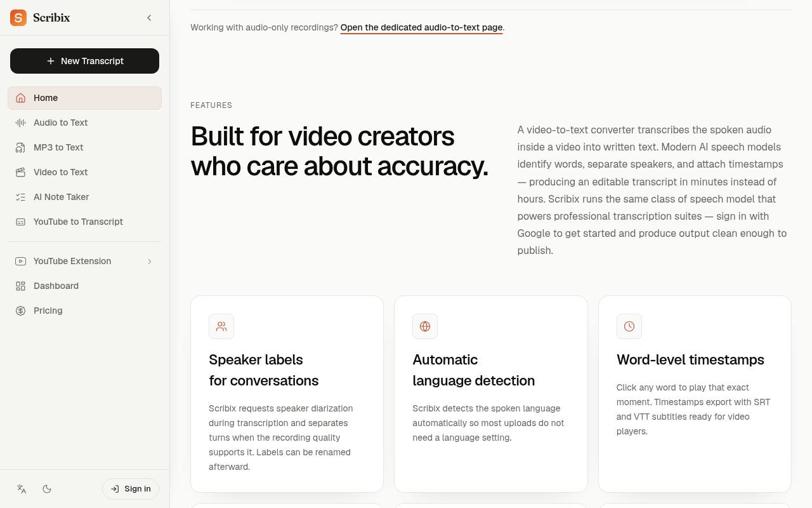The height and width of the screenshot is (508, 812).
Task: Click the AI Note Taker checklist icon
Action: click(x=21, y=197)
